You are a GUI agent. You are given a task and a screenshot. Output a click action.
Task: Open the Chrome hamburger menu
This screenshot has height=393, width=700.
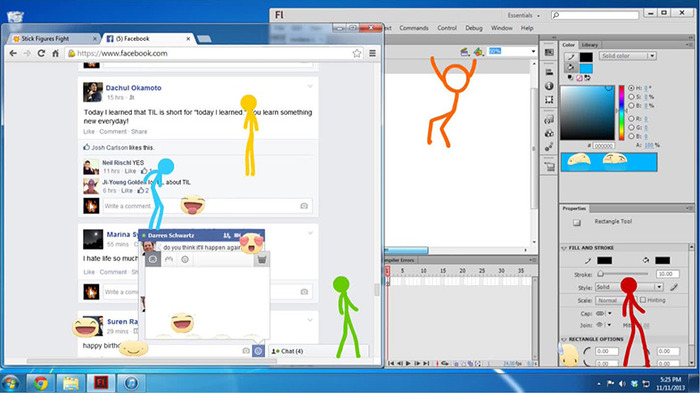pos(372,54)
